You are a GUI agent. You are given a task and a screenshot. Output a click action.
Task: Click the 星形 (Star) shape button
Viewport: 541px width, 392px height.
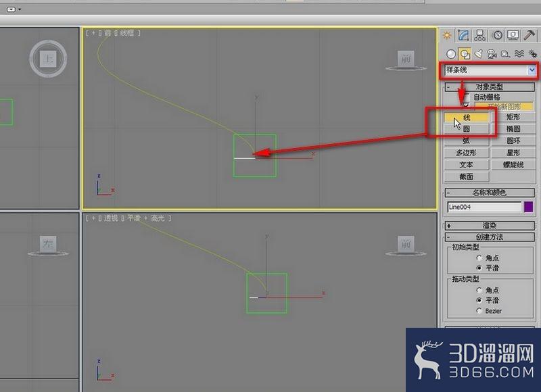tap(513, 153)
